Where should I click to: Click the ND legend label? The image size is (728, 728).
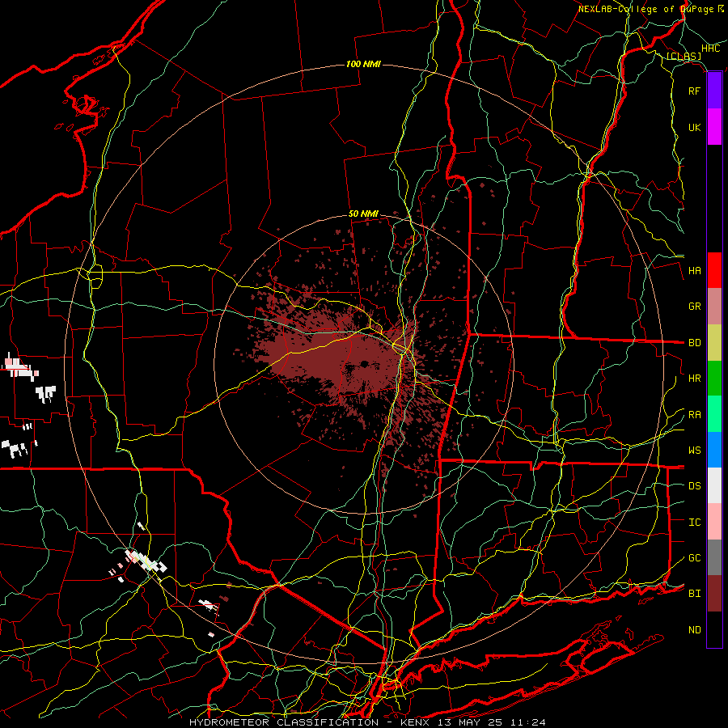[x=695, y=630]
